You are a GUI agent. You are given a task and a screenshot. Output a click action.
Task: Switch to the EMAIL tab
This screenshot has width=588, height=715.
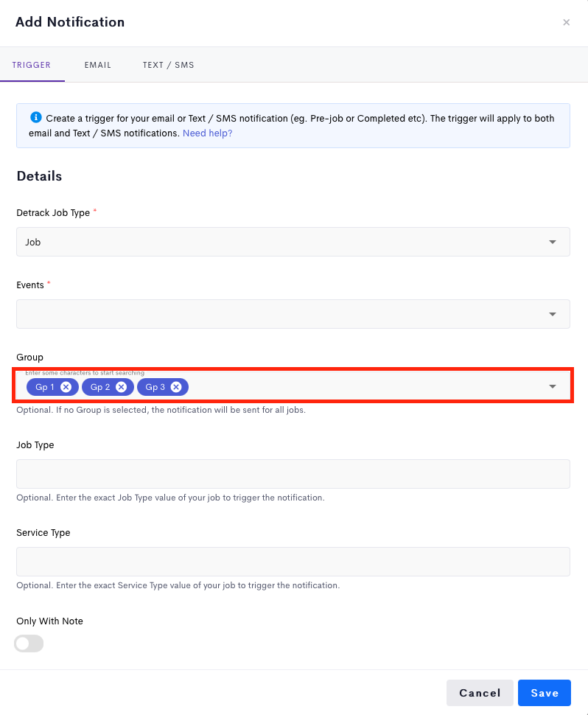(97, 65)
